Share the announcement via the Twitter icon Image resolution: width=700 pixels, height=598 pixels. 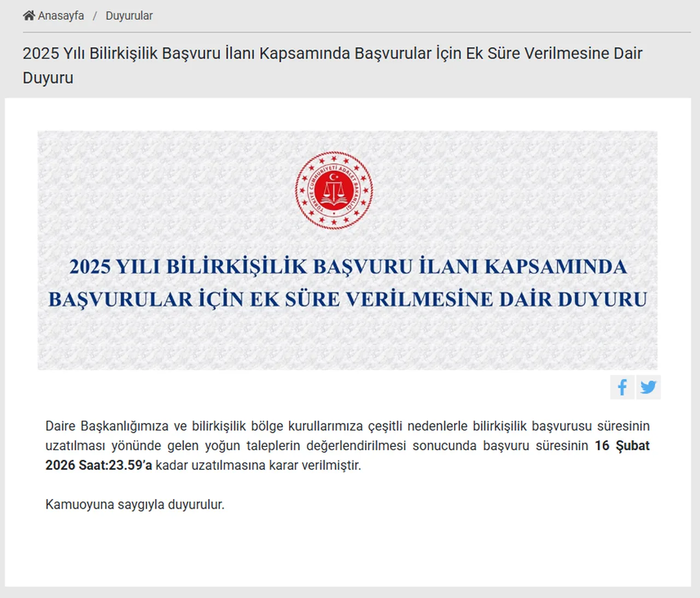click(x=649, y=387)
